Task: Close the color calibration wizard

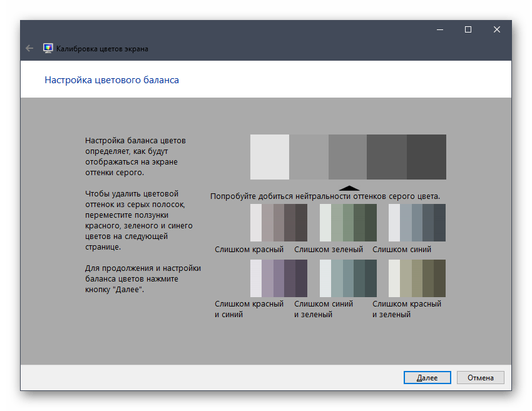Action: pyautogui.click(x=497, y=29)
